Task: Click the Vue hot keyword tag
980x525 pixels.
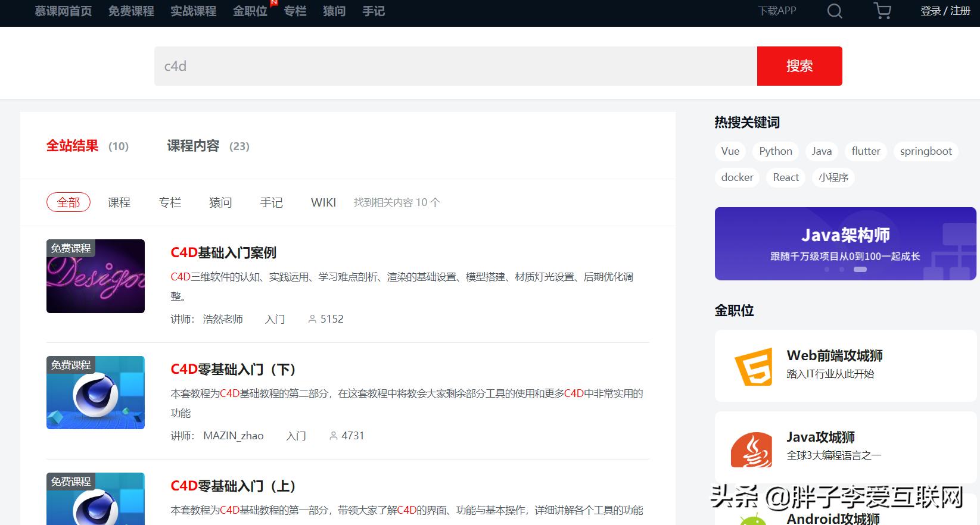Action: pos(730,151)
